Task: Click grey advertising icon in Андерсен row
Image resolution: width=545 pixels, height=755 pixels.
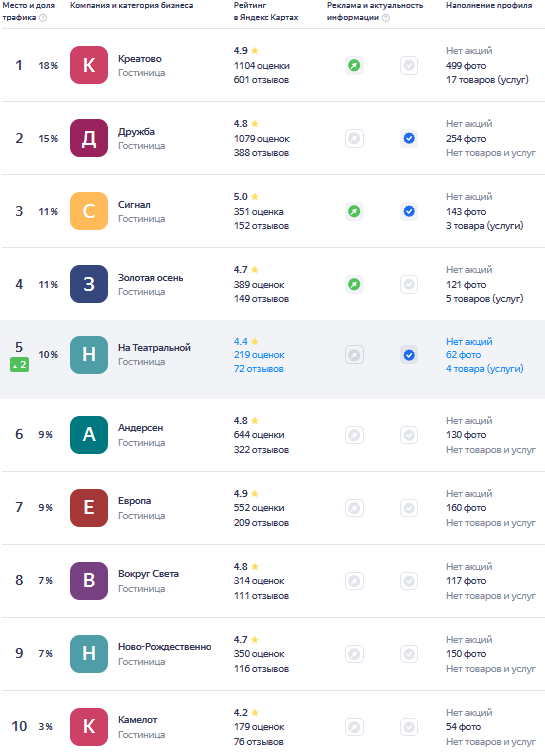Action: (354, 435)
